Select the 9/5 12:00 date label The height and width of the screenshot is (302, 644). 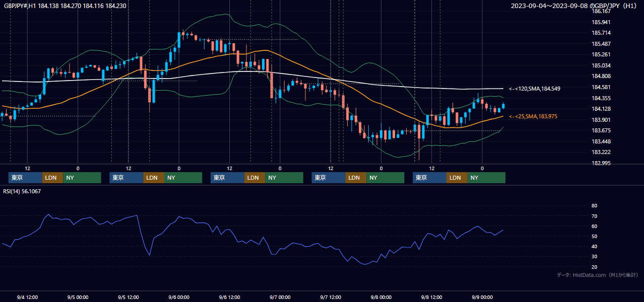[x=128, y=297]
